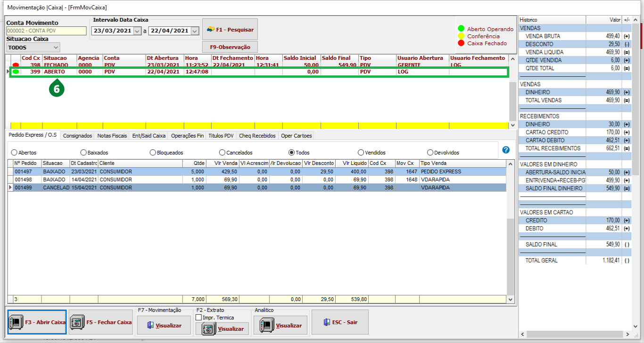This screenshot has height=343, width=644.
Task: Open the Oper Cartoes tab
Action: 297,136
